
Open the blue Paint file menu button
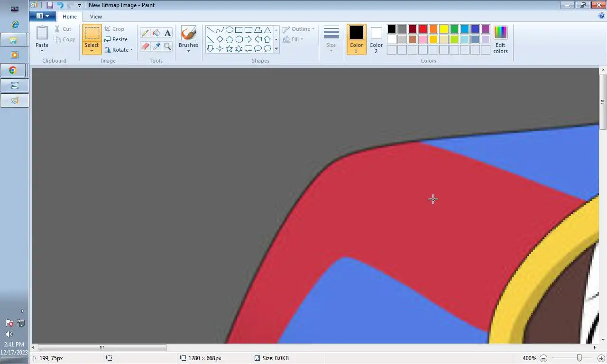[x=43, y=16]
